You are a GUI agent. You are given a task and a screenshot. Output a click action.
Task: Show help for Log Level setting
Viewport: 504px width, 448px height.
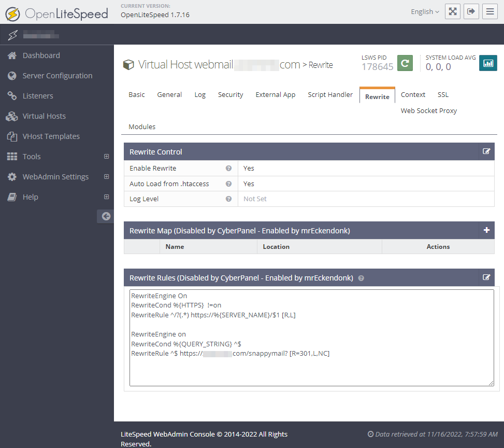point(228,199)
